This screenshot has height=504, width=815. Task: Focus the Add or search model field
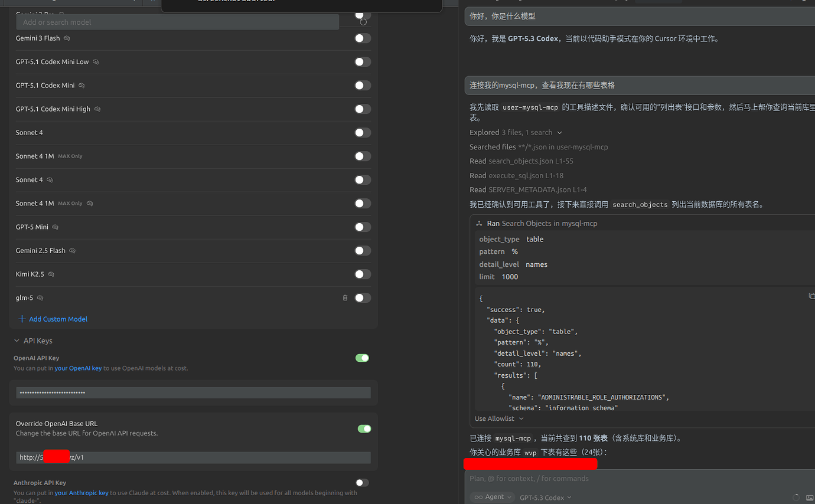click(x=178, y=22)
